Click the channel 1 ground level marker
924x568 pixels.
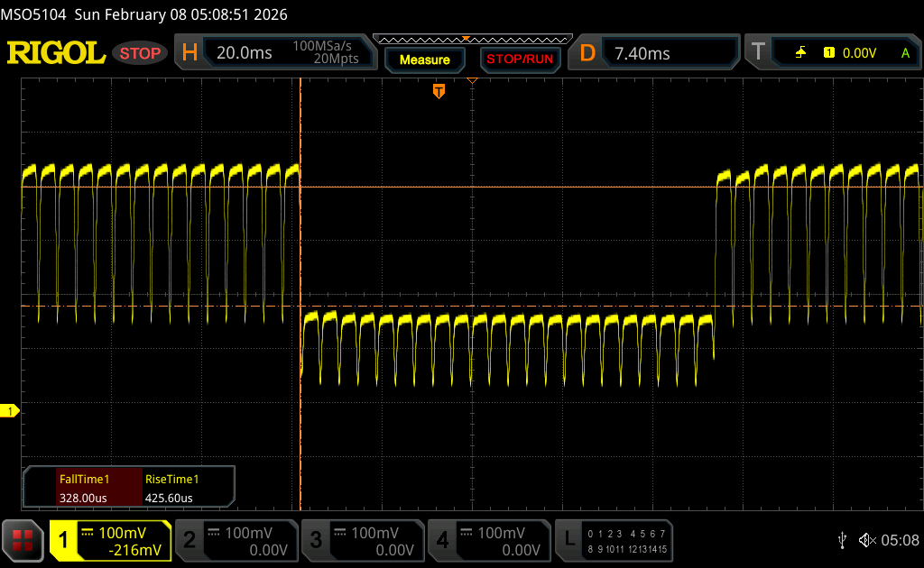tap(10, 411)
